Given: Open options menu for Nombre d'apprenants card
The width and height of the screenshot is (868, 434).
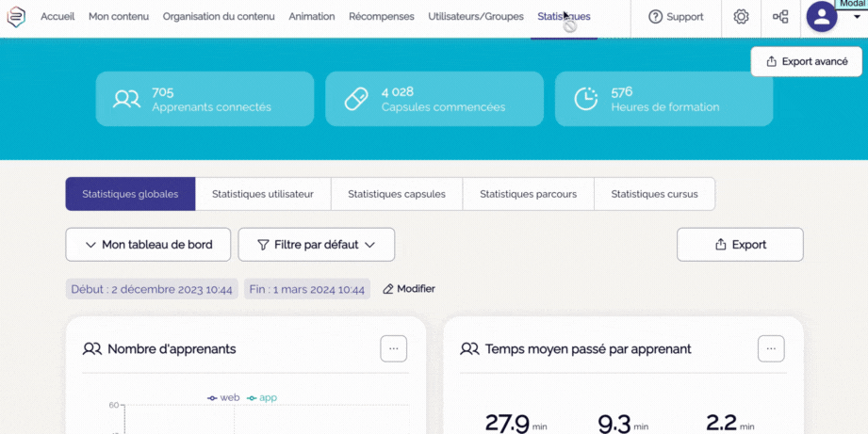Looking at the screenshot, I should click(x=394, y=348).
